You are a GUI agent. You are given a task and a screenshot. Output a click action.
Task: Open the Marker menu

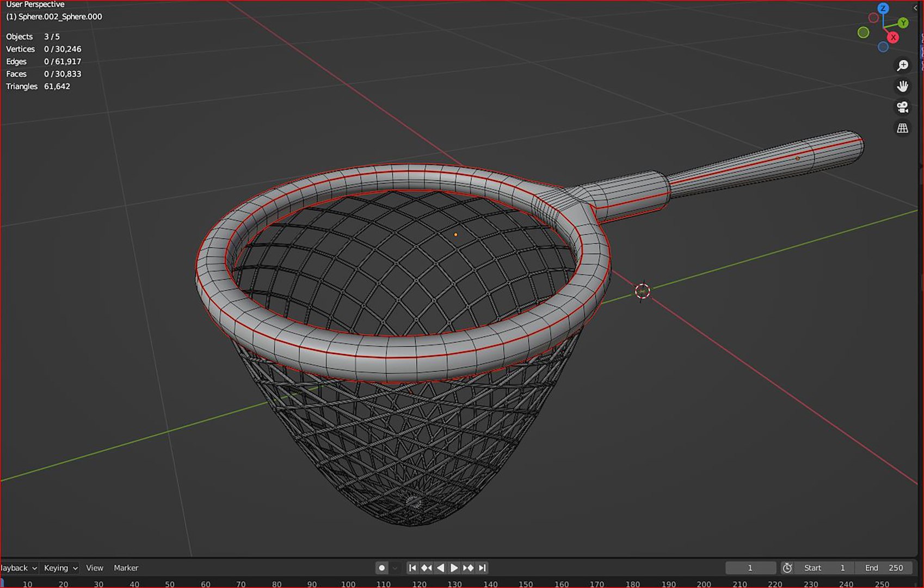click(126, 568)
